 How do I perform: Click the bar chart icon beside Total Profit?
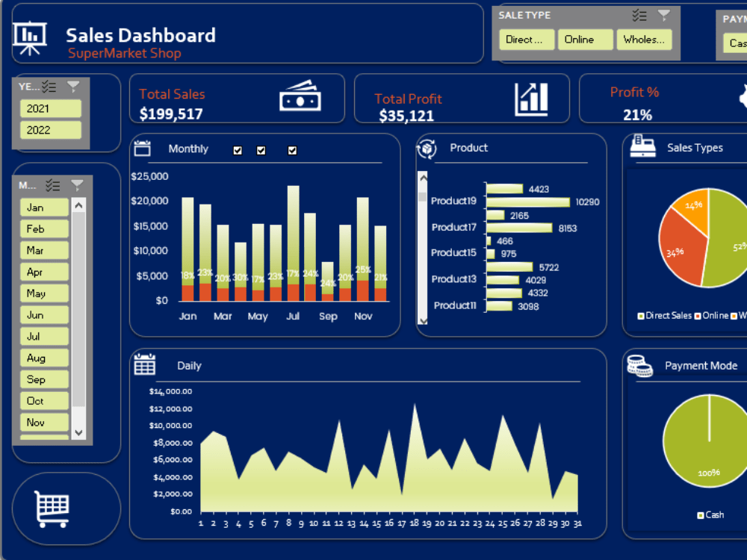coord(532,99)
